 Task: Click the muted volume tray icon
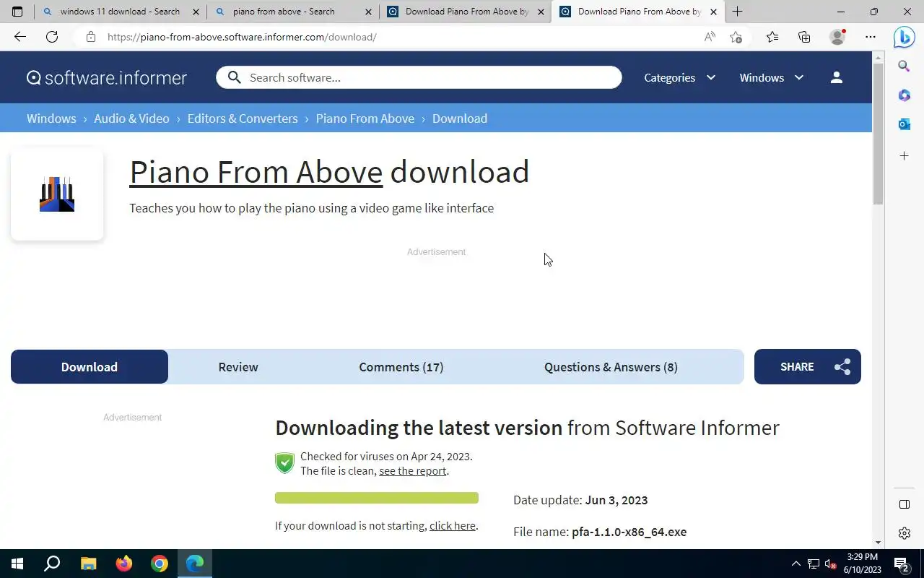830,564
